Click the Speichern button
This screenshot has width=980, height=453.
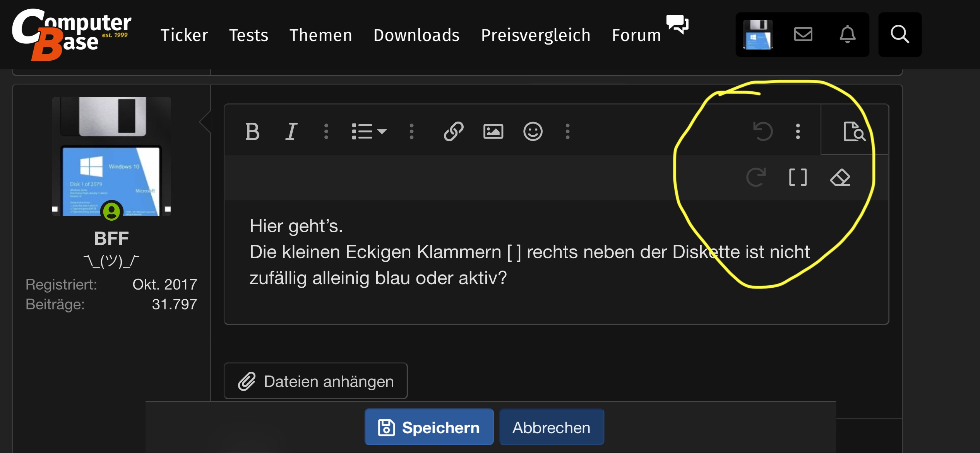tap(429, 427)
